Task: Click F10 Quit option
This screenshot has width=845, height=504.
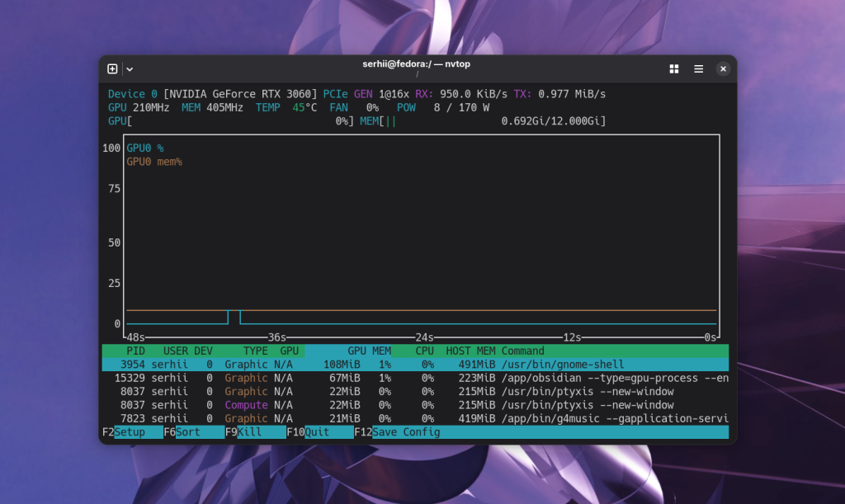Action: click(320, 432)
